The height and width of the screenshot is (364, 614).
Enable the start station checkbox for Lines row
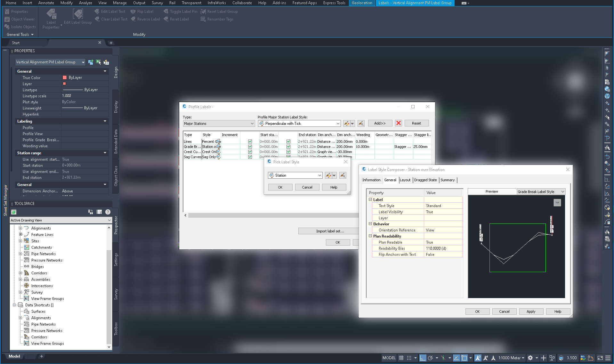(x=250, y=141)
